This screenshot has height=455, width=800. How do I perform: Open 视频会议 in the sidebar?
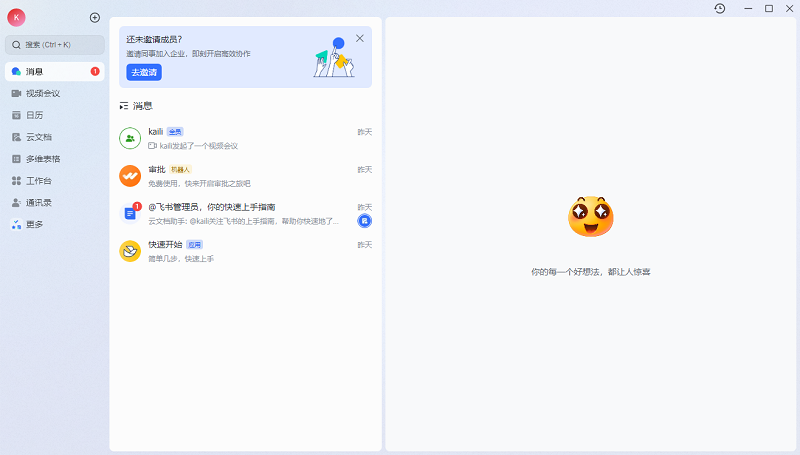55,93
